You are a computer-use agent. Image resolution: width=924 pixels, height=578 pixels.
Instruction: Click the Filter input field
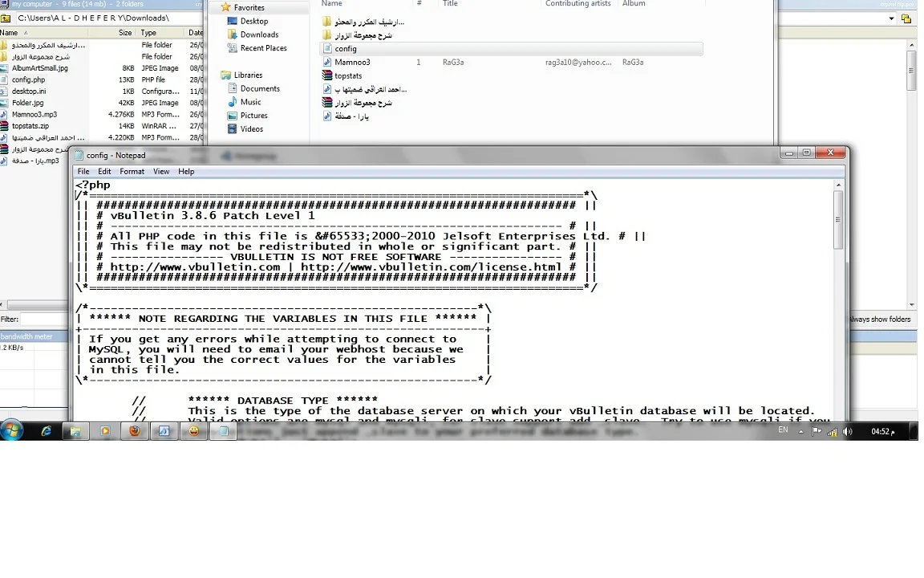coord(44,320)
